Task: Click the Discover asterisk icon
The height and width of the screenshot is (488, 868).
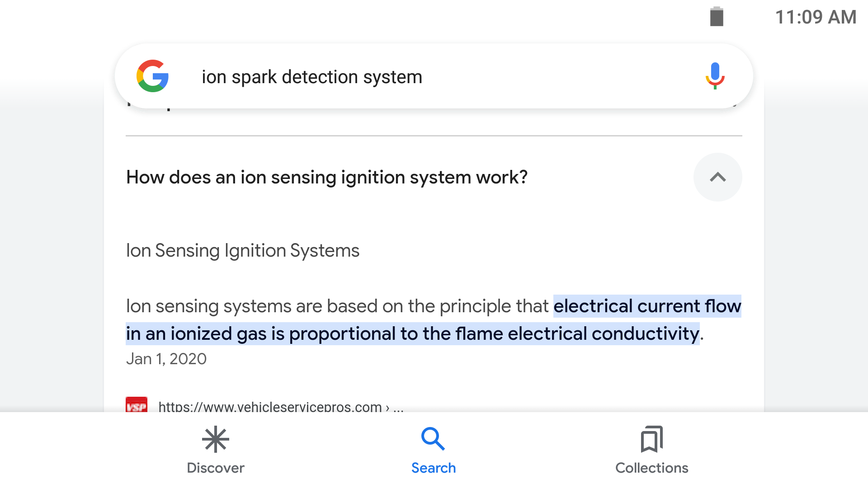Action: [216, 439]
